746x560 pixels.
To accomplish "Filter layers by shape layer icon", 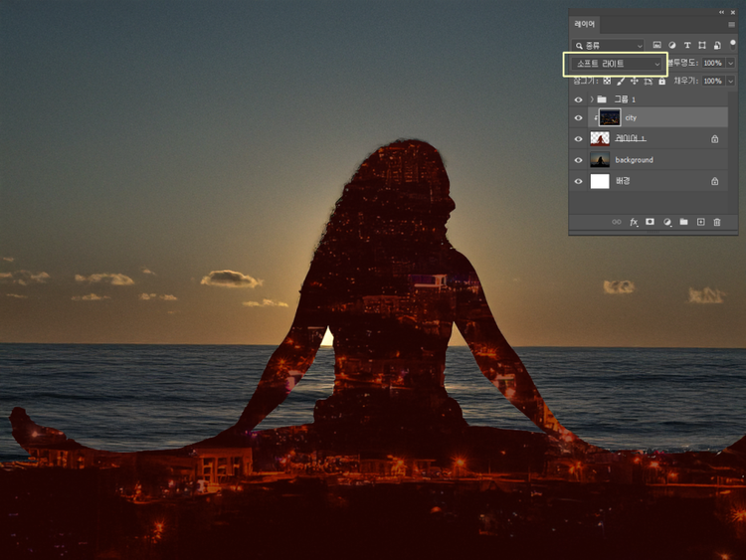I will [702, 45].
